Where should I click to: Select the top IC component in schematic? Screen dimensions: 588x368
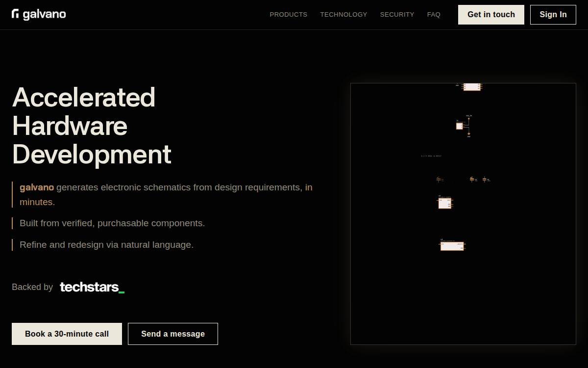click(472, 87)
